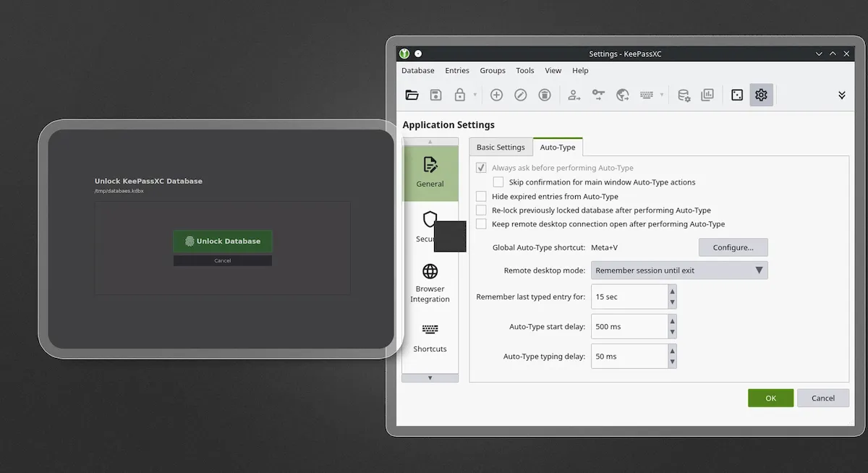Click the Edit Entry pencil icon

point(521,95)
